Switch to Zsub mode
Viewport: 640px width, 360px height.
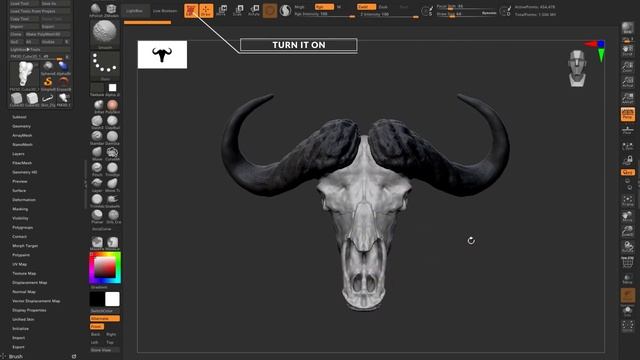(383, 7)
